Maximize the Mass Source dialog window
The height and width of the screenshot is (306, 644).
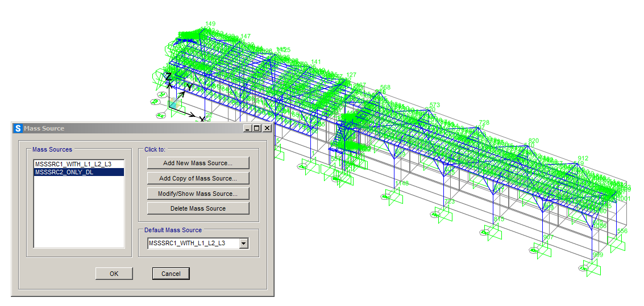tap(257, 128)
